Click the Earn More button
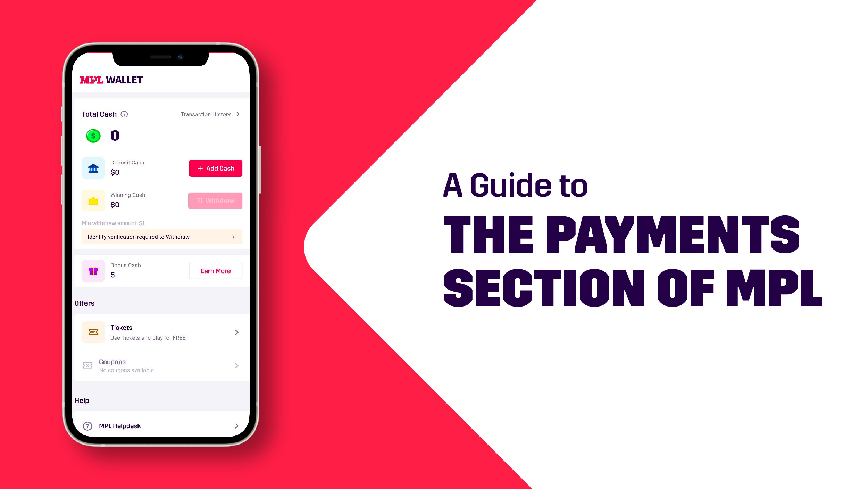Viewport: 868px width, 489px height. [x=216, y=271]
